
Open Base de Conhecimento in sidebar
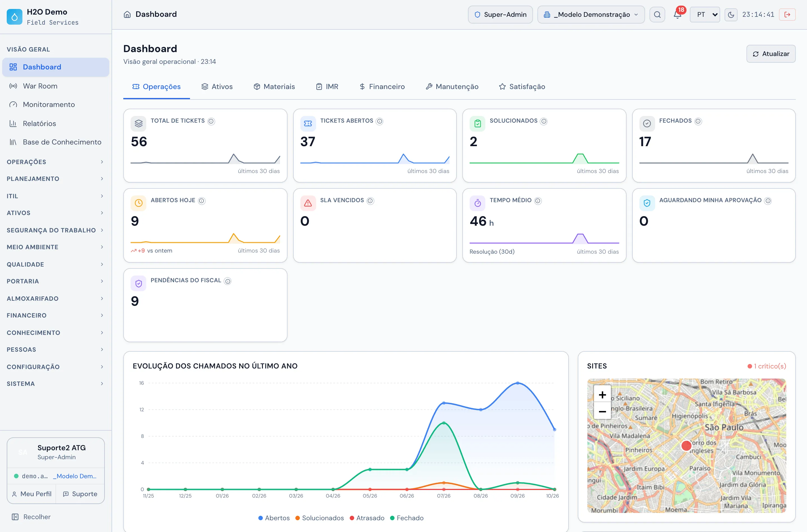click(55, 142)
